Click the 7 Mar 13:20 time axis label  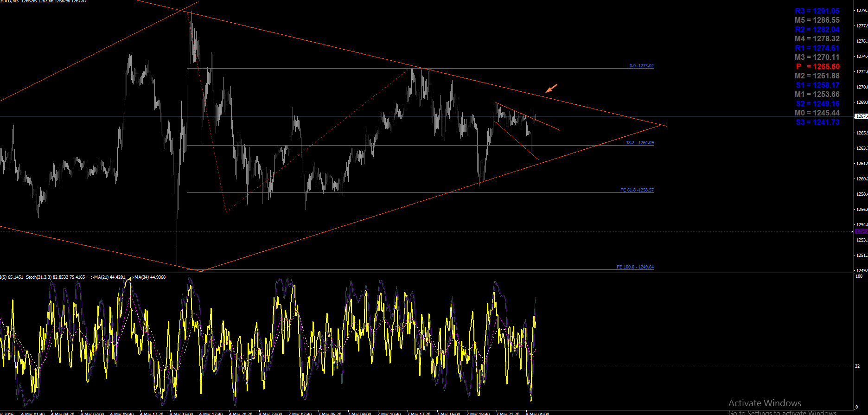(419, 413)
